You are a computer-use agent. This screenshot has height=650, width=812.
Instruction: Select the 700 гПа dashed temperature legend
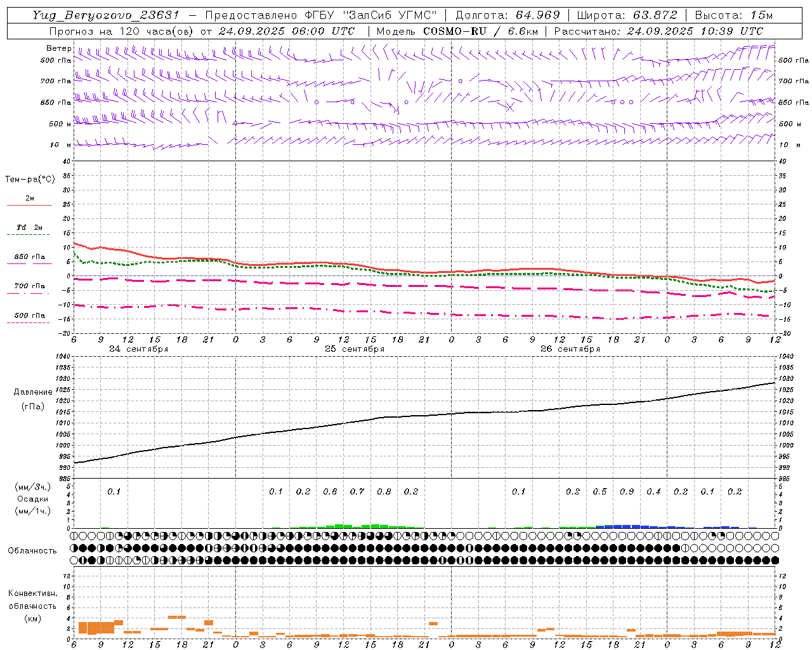[29, 289]
